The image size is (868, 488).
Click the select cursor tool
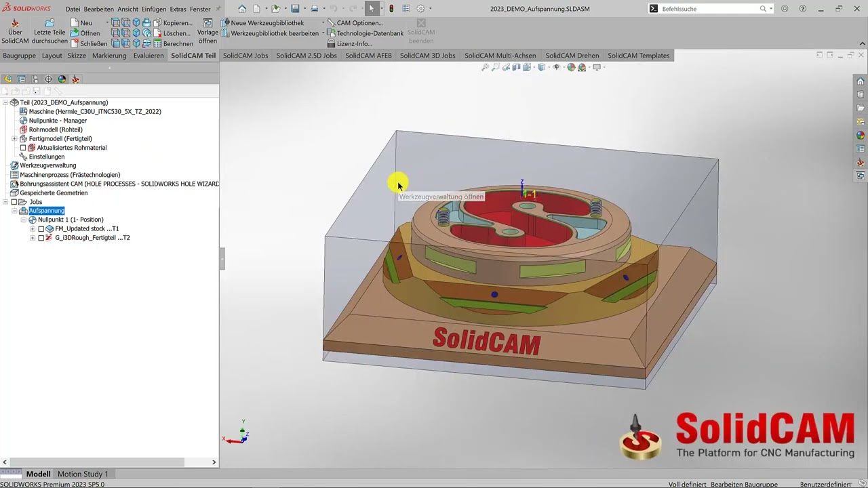click(x=372, y=9)
